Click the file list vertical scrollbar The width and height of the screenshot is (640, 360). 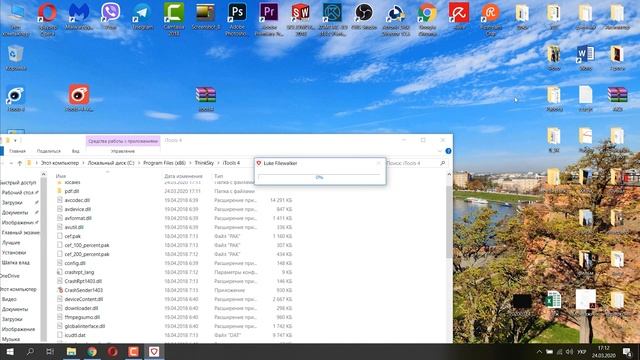[449, 222]
